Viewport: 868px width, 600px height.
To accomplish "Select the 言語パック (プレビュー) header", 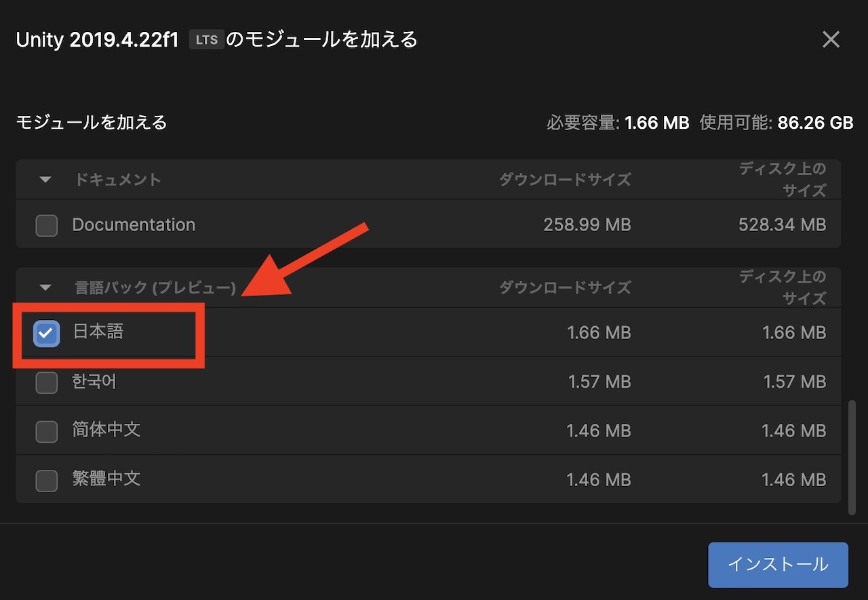I will tap(153, 287).
